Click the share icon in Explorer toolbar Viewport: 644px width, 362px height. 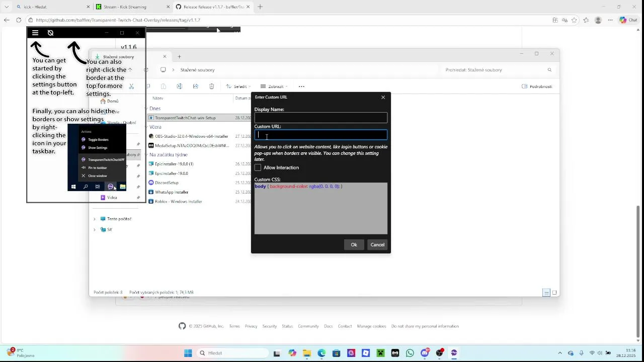[196, 86]
